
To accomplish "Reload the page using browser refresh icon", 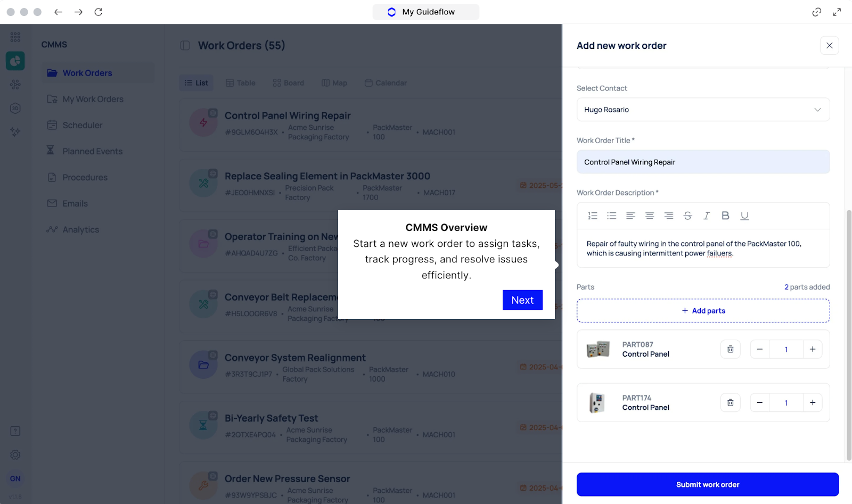I will [x=99, y=12].
